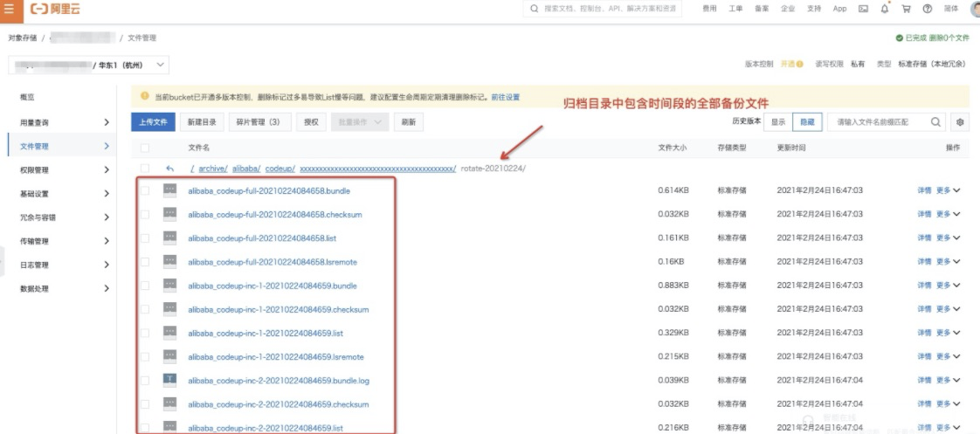Click file icon for inc-1-20210224084659.list
Screen dimensions: 980x434
(169, 332)
